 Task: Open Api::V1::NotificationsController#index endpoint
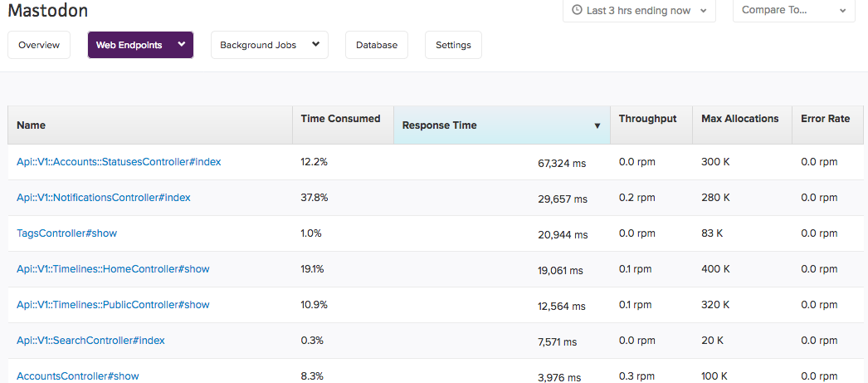pos(104,198)
